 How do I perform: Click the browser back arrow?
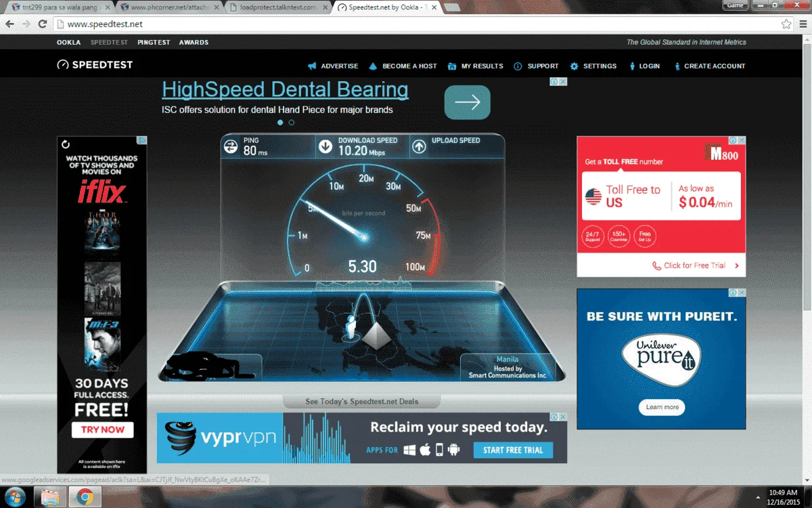(x=10, y=24)
